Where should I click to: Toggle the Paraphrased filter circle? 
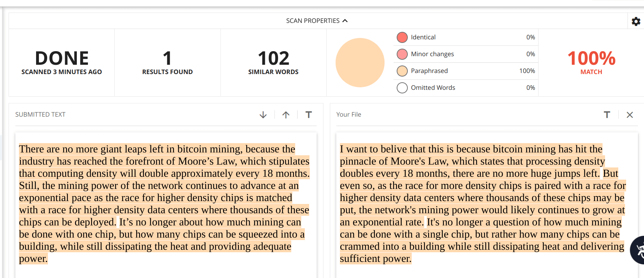pyautogui.click(x=402, y=71)
